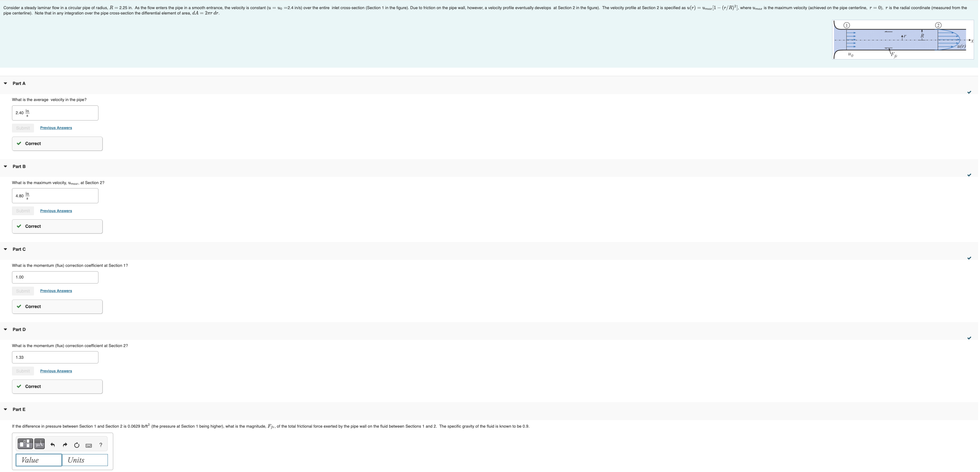Image resolution: width=980 pixels, height=472 pixels.
Task: Open the math templates button
Action: click(25, 444)
